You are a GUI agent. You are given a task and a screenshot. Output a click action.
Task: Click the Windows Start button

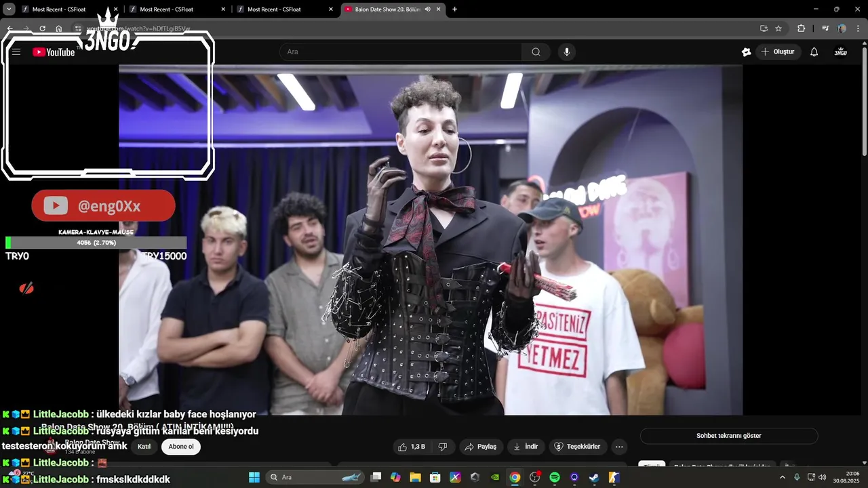click(254, 477)
